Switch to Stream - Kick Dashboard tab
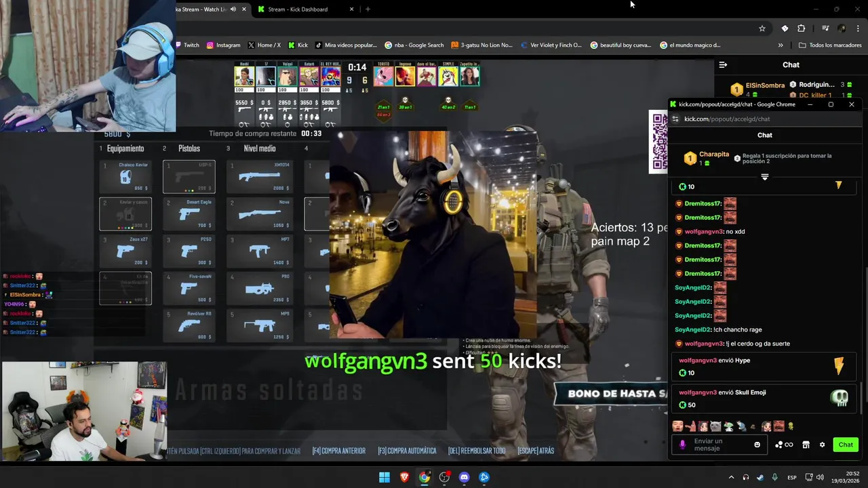868x488 pixels. tap(298, 9)
